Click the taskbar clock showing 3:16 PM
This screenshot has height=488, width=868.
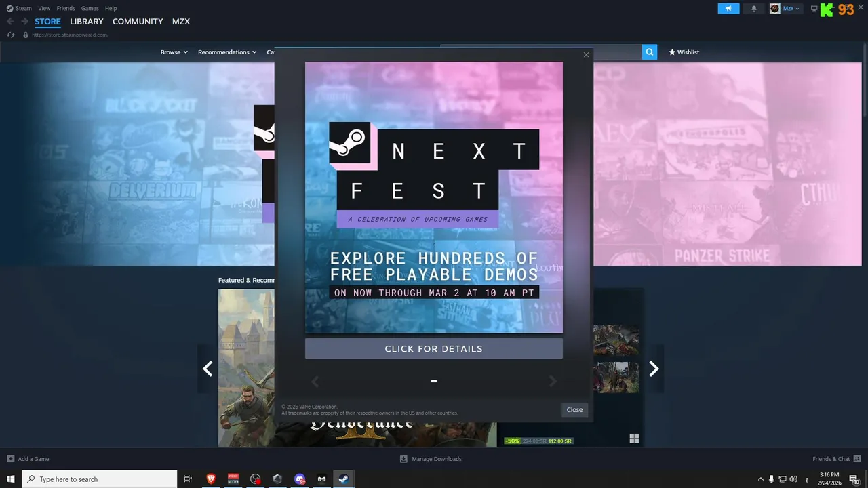click(x=829, y=479)
